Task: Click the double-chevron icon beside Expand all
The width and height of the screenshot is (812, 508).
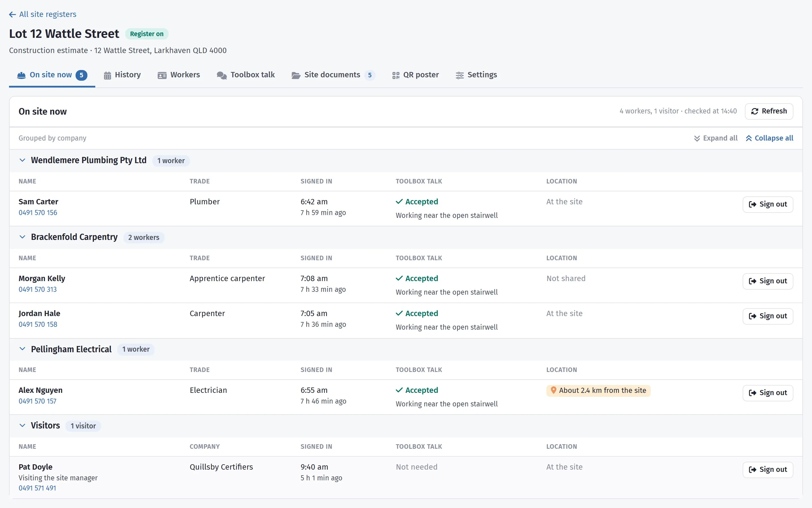Action: coord(697,138)
